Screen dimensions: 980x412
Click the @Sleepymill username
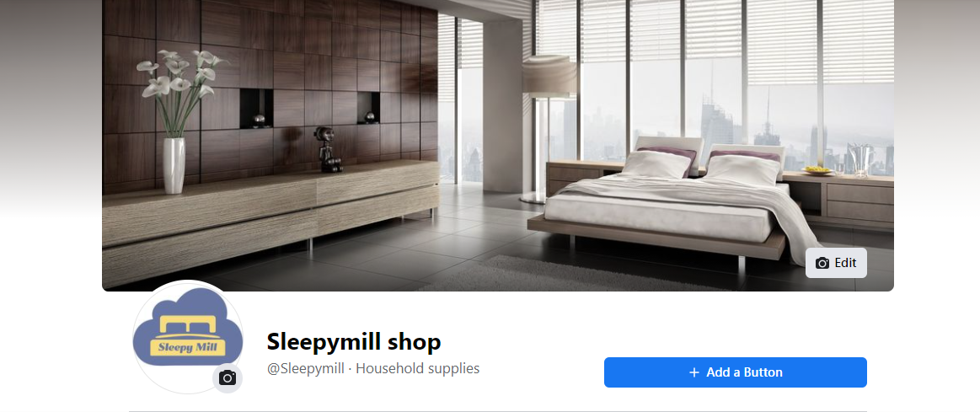click(306, 368)
